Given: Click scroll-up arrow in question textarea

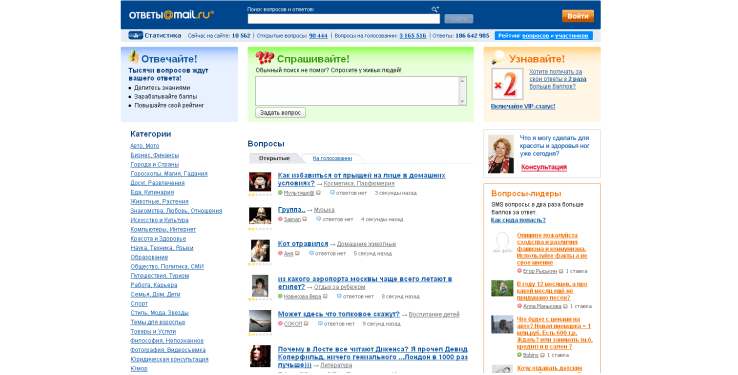Looking at the screenshot, I should pos(462,81).
